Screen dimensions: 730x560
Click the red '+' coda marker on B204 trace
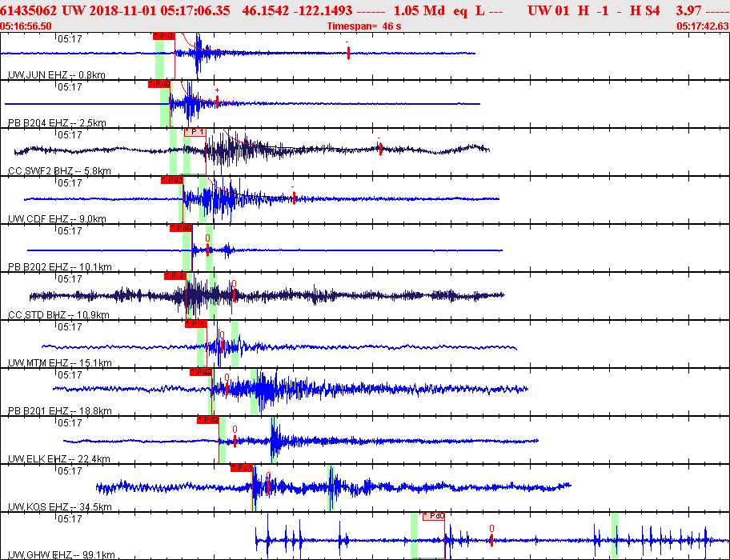coord(217,102)
